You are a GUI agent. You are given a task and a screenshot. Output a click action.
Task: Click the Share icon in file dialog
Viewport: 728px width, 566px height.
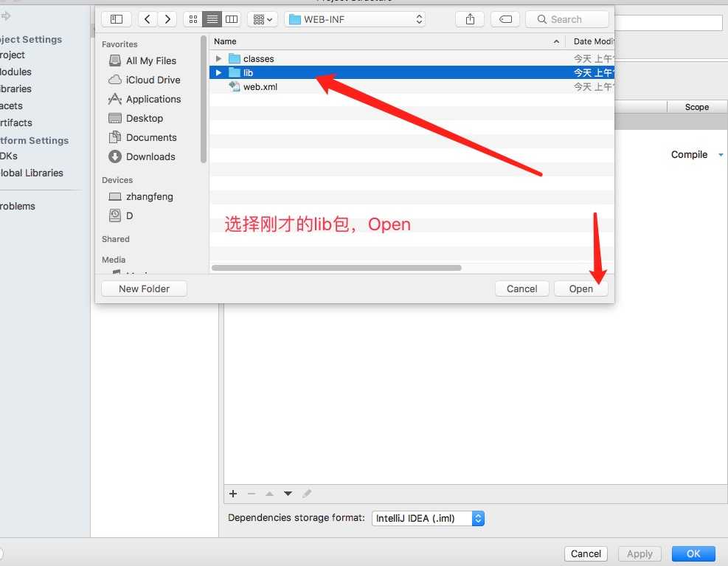tap(470, 19)
